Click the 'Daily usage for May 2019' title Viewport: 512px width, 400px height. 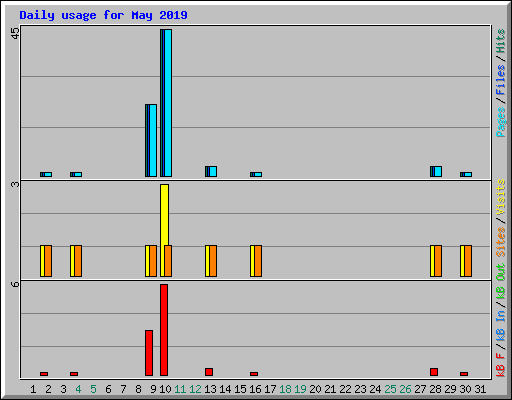tap(103, 15)
